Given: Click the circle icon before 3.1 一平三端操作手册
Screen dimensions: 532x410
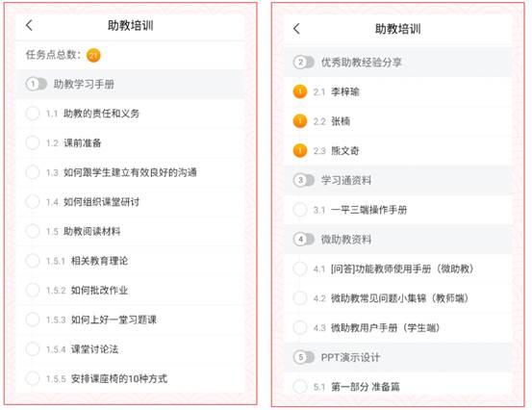Looking at the screenshot, I should pos(300,210).
